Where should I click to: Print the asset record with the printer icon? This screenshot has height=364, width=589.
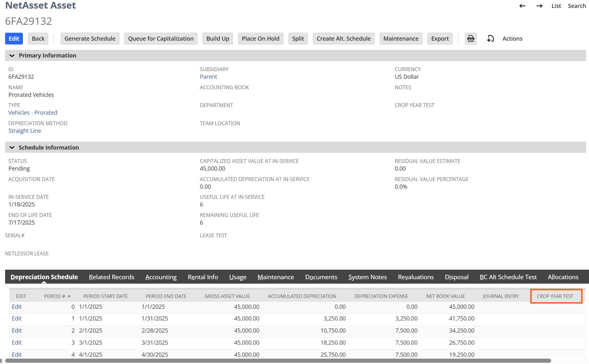click(471, 39)
